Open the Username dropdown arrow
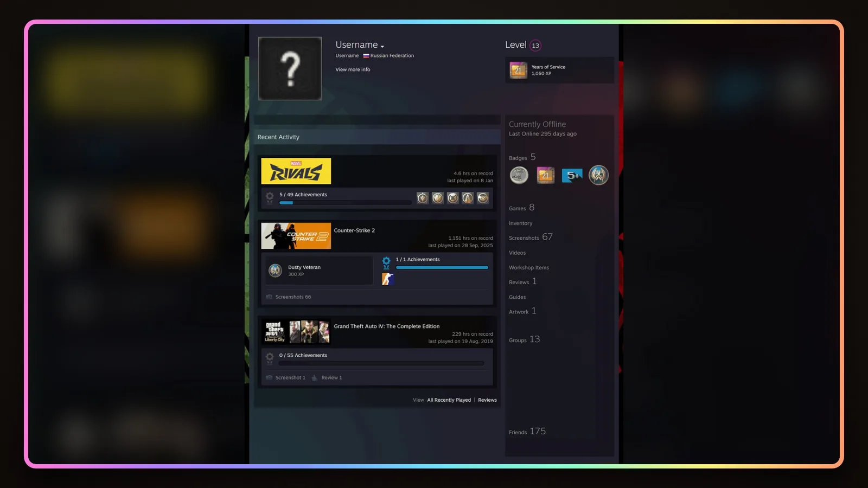The image size is (868, 488). [x=382, y=47]
